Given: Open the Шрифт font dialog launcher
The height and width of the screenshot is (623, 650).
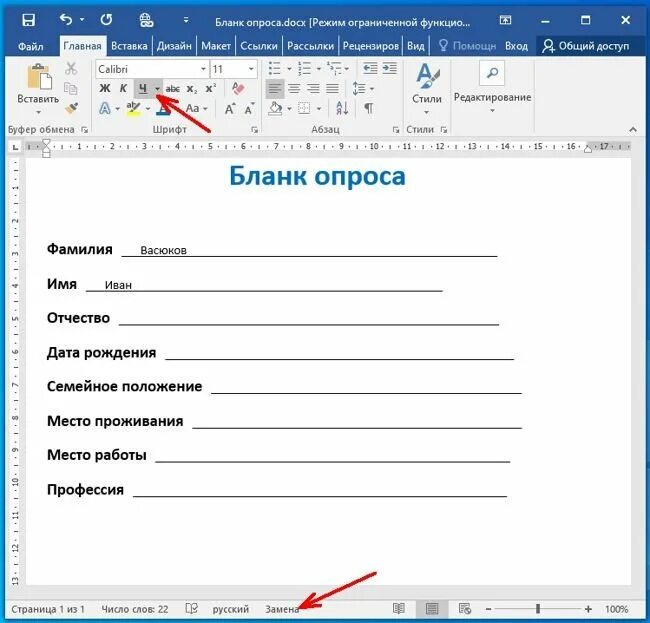Looking at the screenshot, I should [x=254, y=130].
